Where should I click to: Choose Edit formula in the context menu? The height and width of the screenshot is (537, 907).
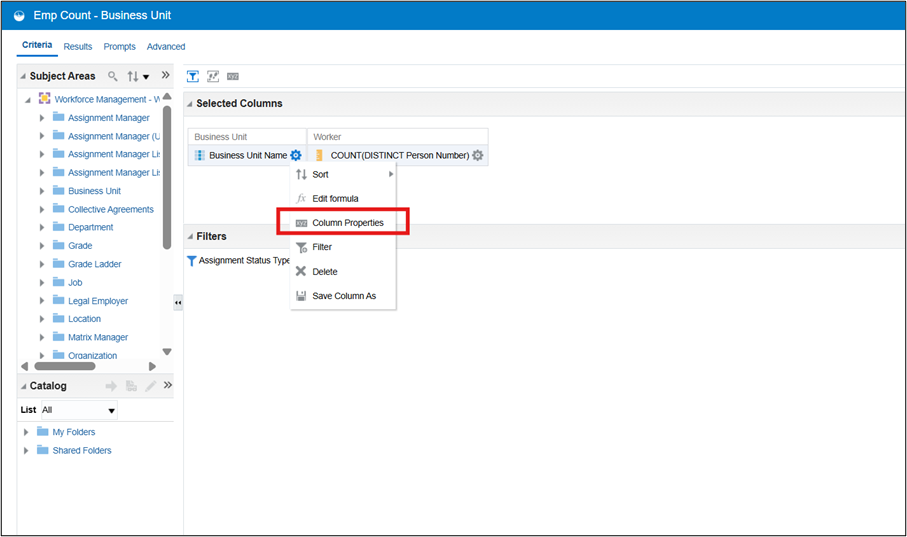(x=335, y=198)
